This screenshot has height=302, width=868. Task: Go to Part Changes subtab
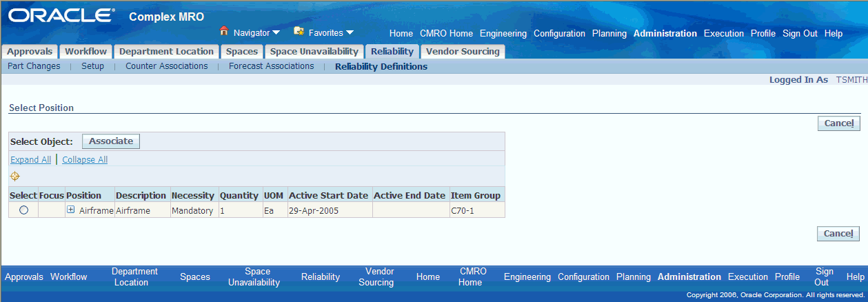34,66
